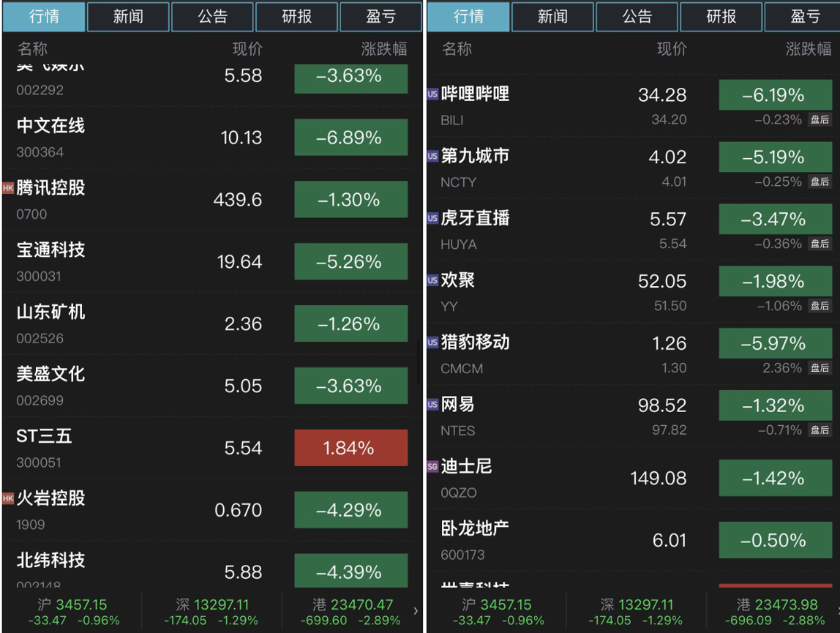The image size is (840, 633).
Task: Click the US badge beside 猎豹移动
Action: point(432,342)
